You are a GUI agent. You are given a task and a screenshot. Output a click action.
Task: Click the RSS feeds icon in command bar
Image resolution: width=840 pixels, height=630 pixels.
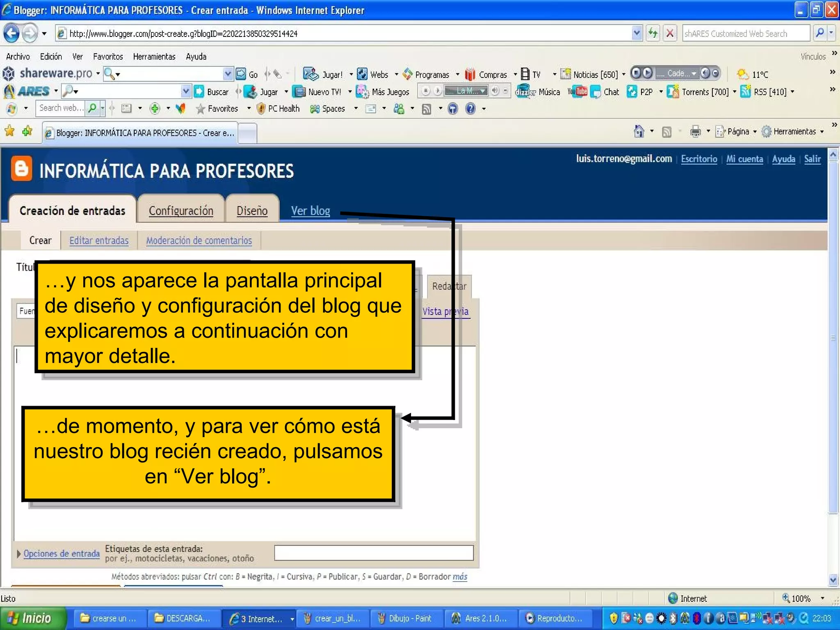(x=667, y=132)
